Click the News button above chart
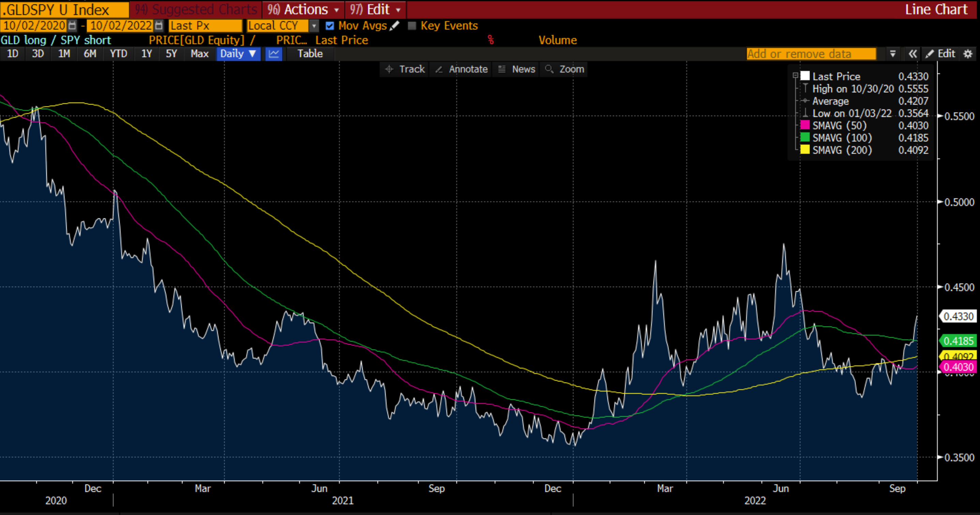The image size is (980, 515). (517, 69)
